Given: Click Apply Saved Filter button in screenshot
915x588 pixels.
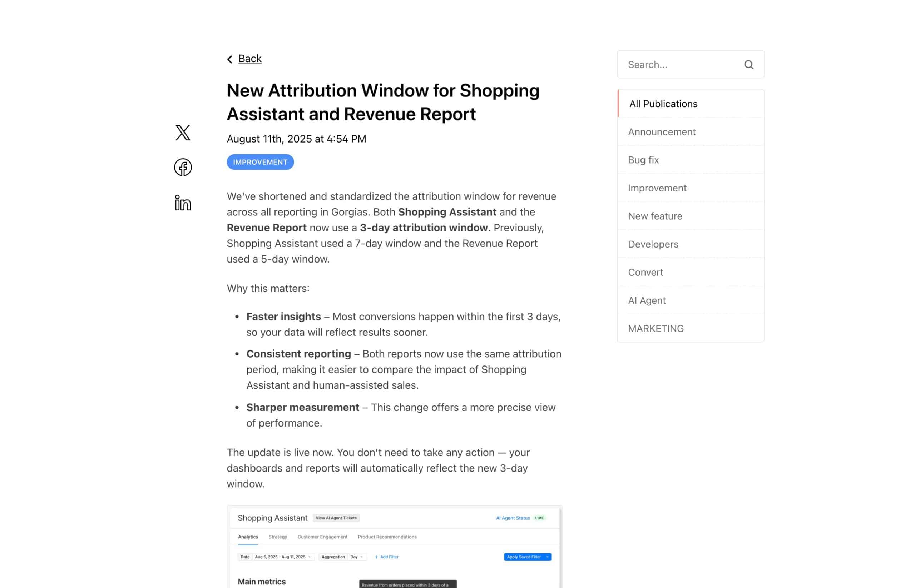Looking at the screenshot, I should click(527, 557).
